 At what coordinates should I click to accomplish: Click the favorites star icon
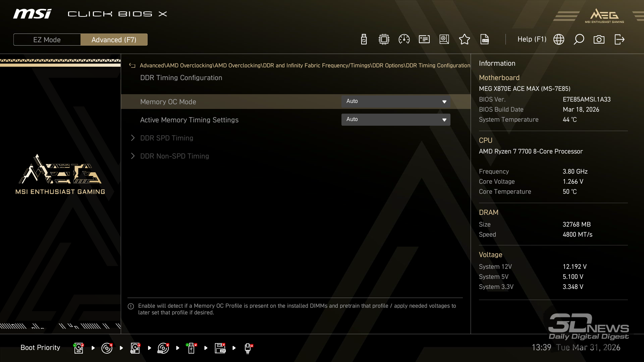tap(464, 40)
